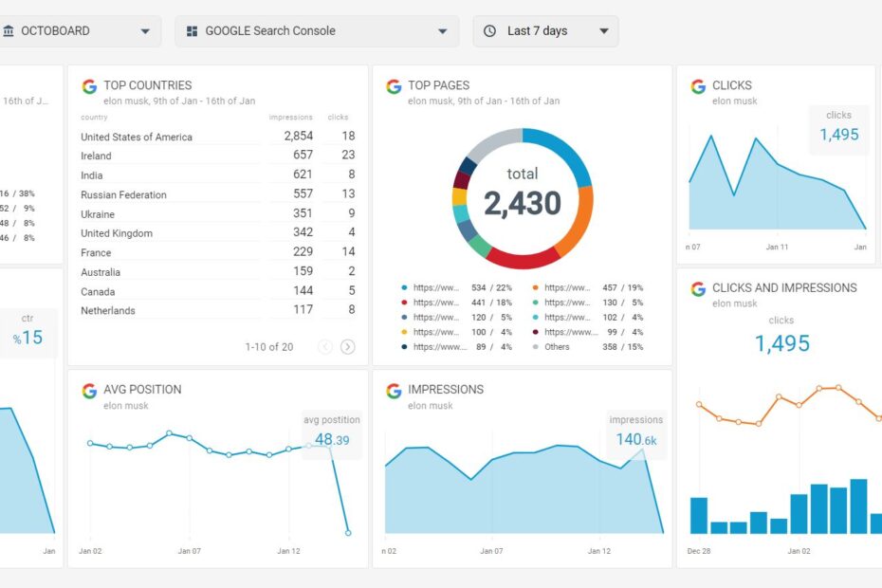Click the Canada country row

click(218, 291)
